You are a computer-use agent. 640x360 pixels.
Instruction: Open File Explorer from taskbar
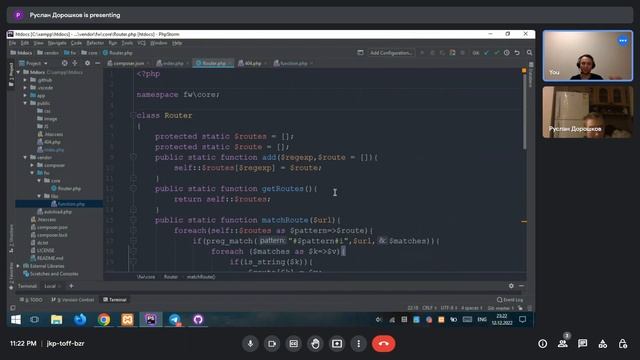56,320
